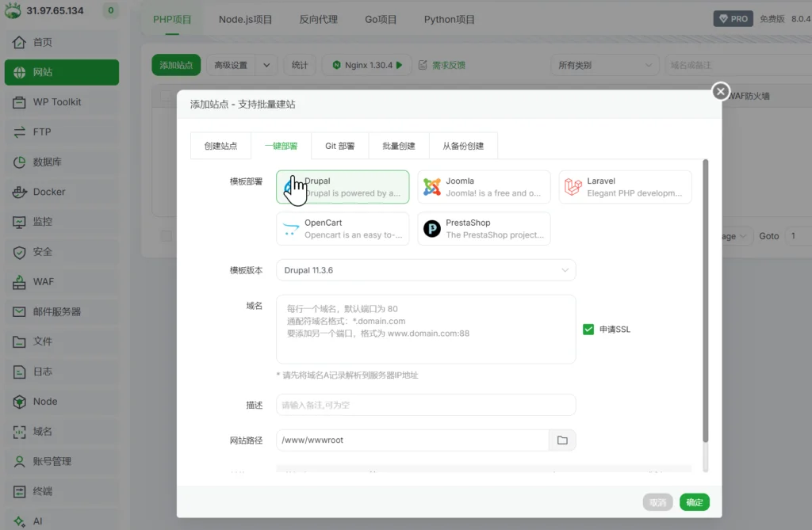This screenshot has width=812, height=530.
Task: Switch to the Git 部署 tab
Action: pos(339,147)
